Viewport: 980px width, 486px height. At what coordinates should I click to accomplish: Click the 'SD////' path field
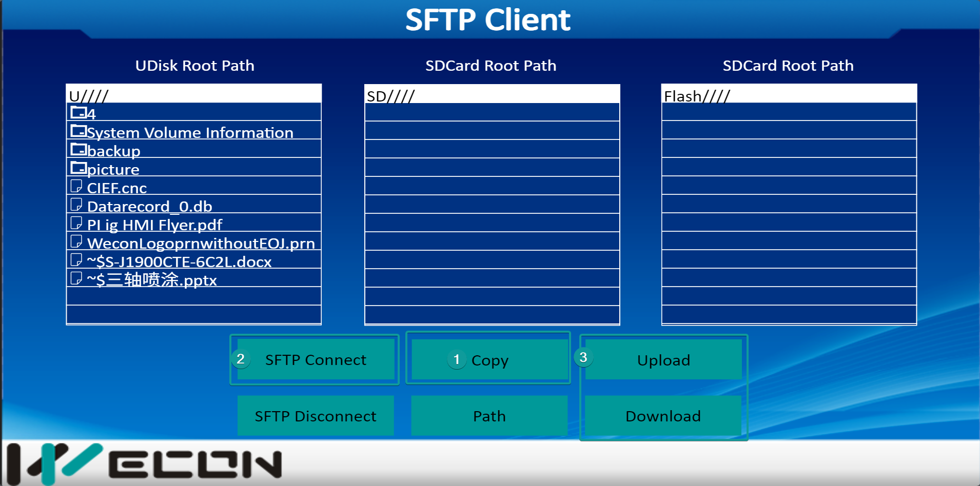[492, 94]
